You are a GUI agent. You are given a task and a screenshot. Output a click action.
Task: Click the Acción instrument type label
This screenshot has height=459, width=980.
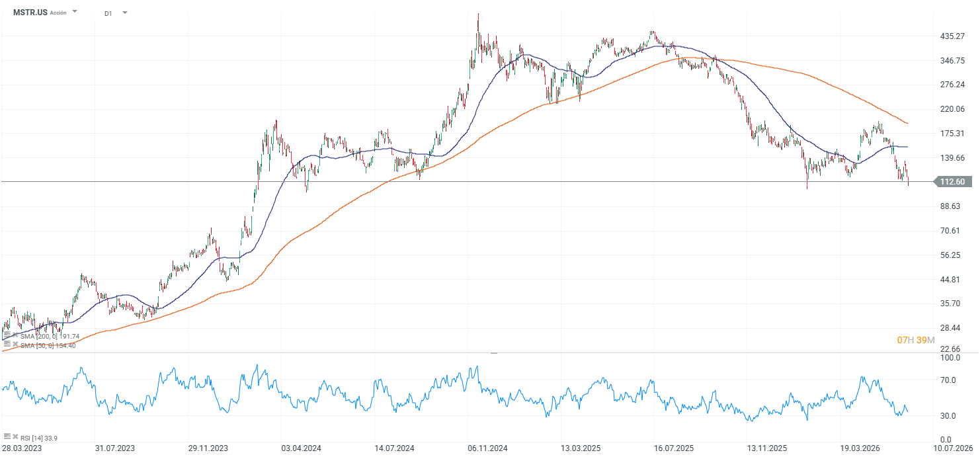(58, 13)
